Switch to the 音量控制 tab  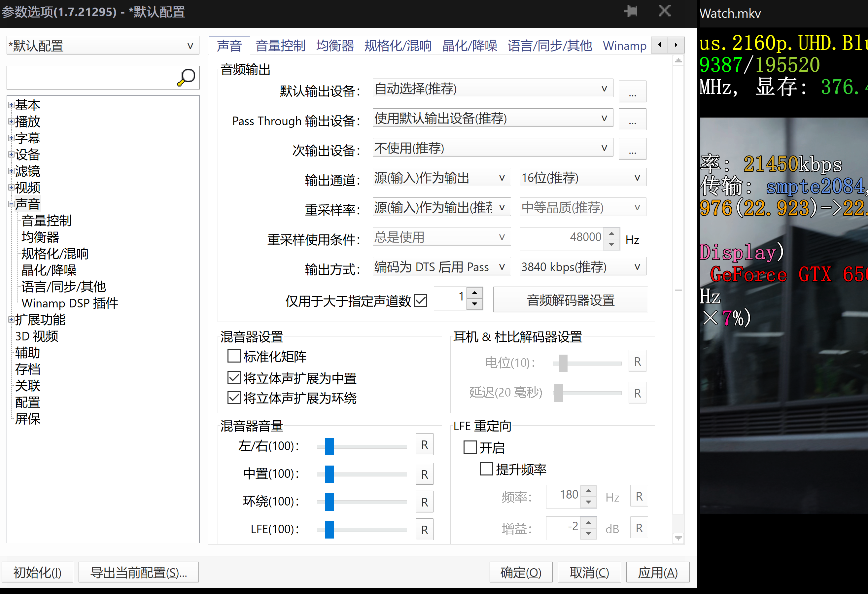coord(280,46)
